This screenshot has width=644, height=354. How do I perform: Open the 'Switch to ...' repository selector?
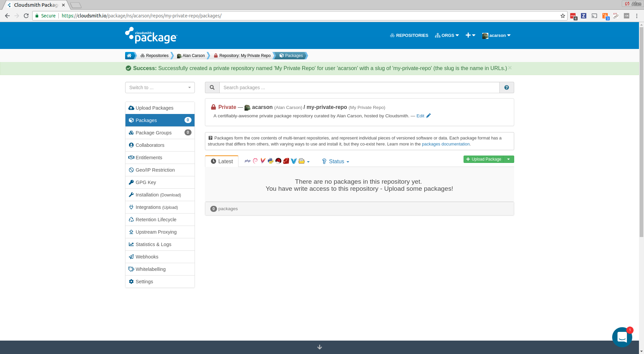tap(160, 87)
